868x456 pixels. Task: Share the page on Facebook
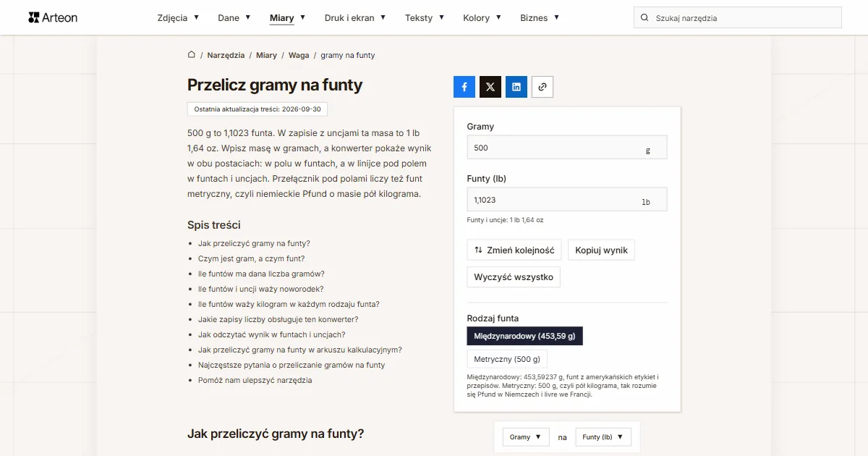464,87
